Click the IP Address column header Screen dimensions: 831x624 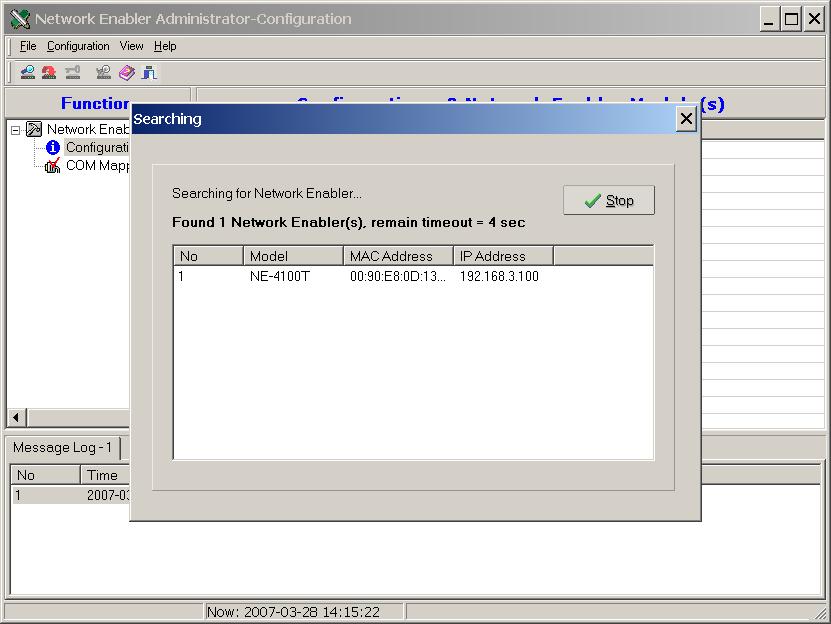pos(503,256)
